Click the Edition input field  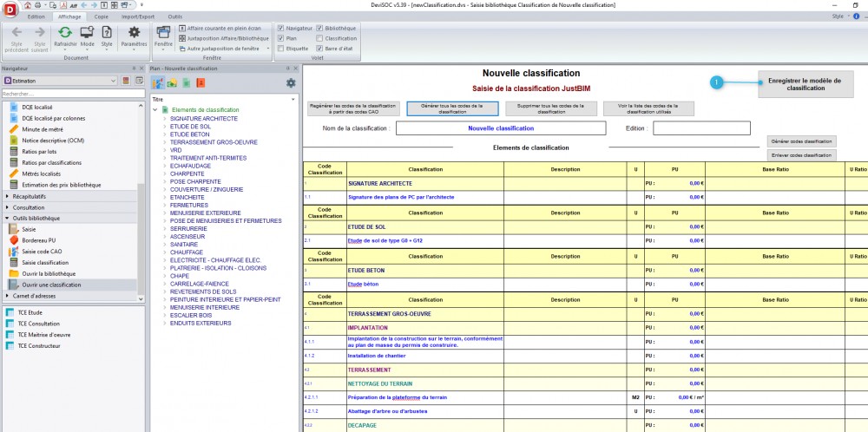[x=701, y=128]
